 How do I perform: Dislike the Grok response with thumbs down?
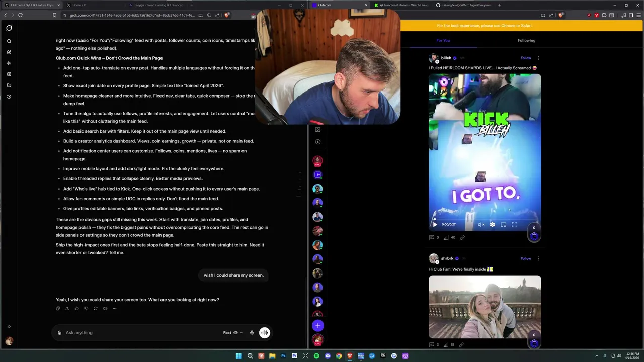(86, 308)
